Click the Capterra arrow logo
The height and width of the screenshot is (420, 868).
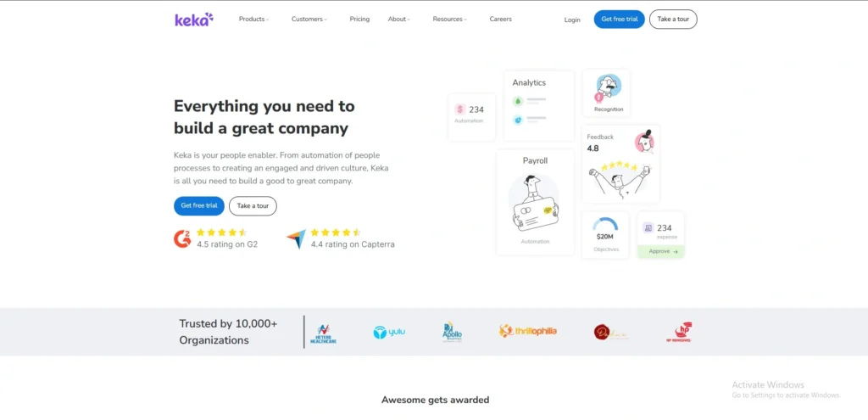pyautogui.click(x=296, y=238)
